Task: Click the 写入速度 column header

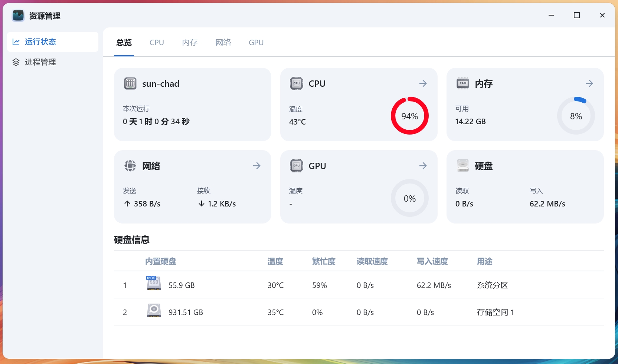Action: click(432, 261)
